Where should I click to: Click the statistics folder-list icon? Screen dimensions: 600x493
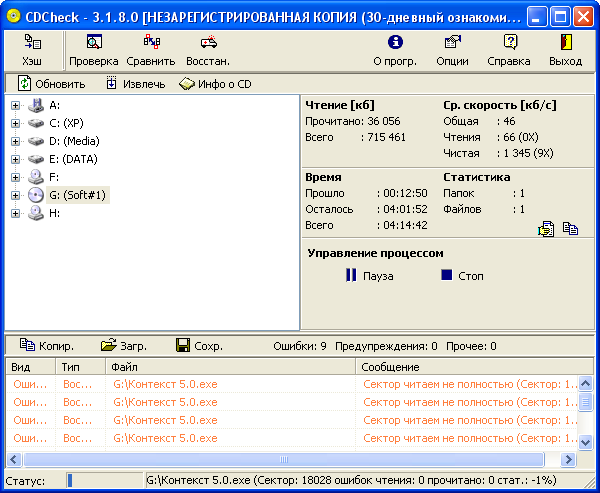click(546, 229)
